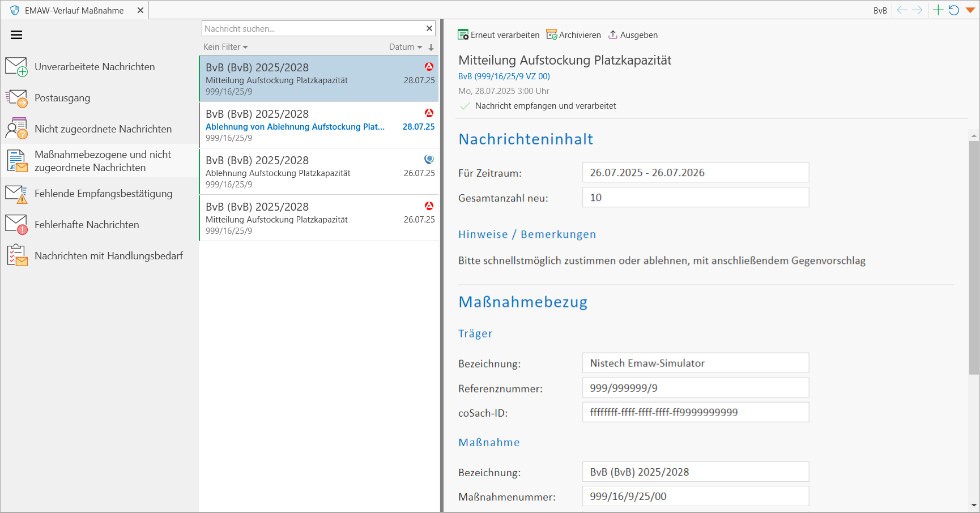
Task: Click scrollbar up arrow in detail pane
Action: 974,136
